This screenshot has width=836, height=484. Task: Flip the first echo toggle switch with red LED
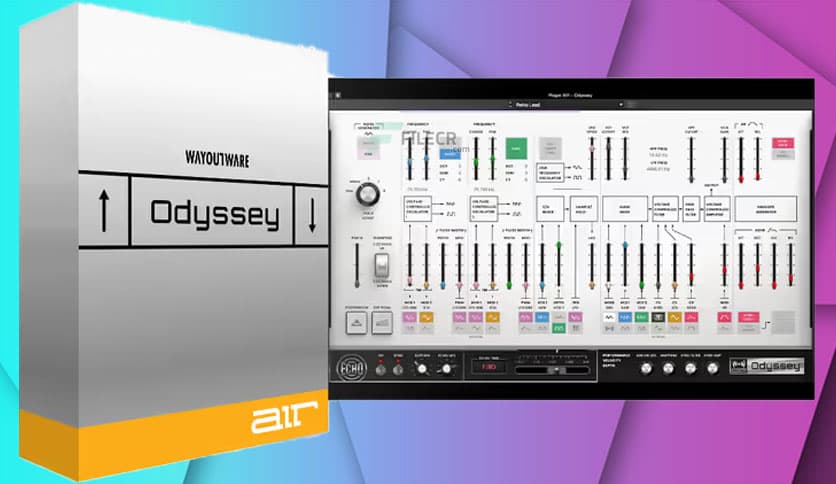pos(381,368)
